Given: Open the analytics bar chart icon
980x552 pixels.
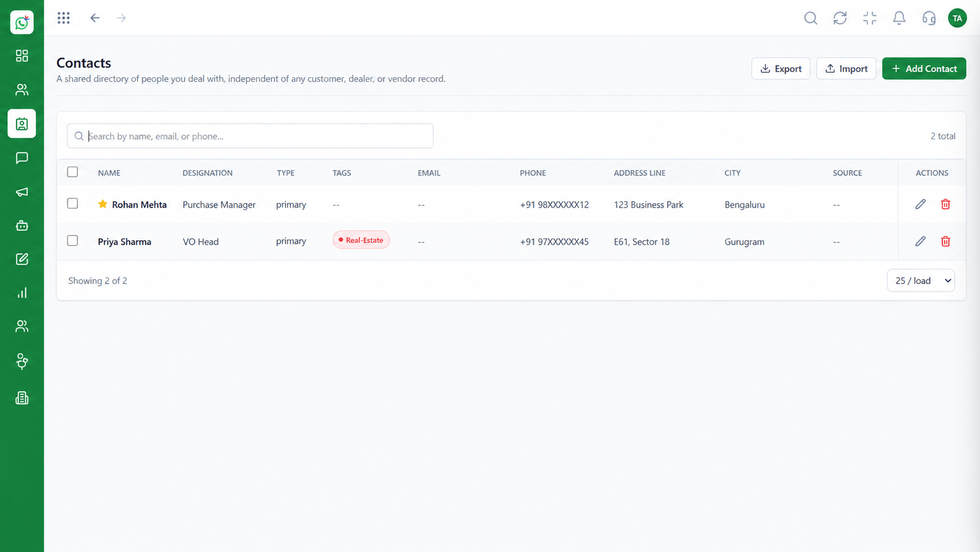Looking at the screenshot, I should tap(22, 293).
